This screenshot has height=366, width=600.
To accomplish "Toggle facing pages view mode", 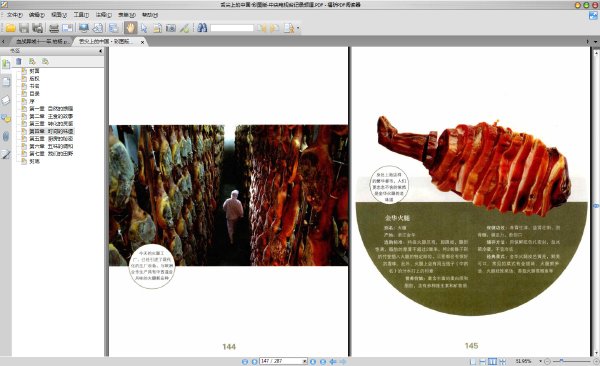I will 492,361.
